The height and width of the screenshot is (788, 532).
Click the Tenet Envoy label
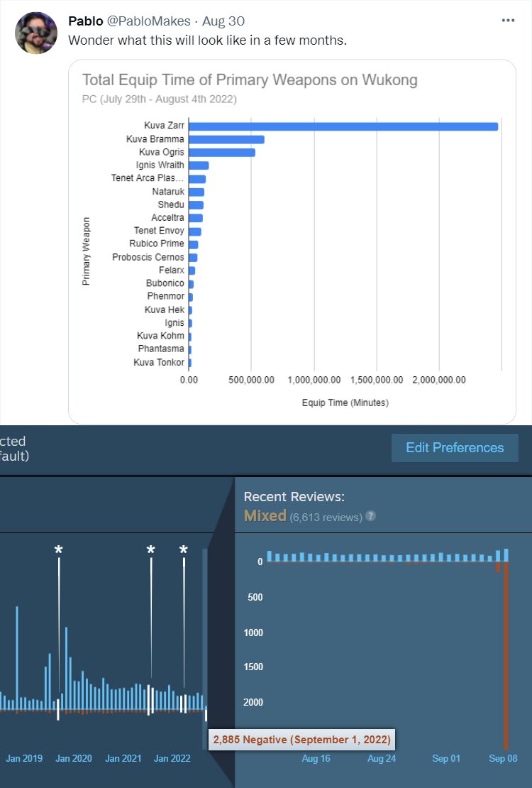point(159,230)
